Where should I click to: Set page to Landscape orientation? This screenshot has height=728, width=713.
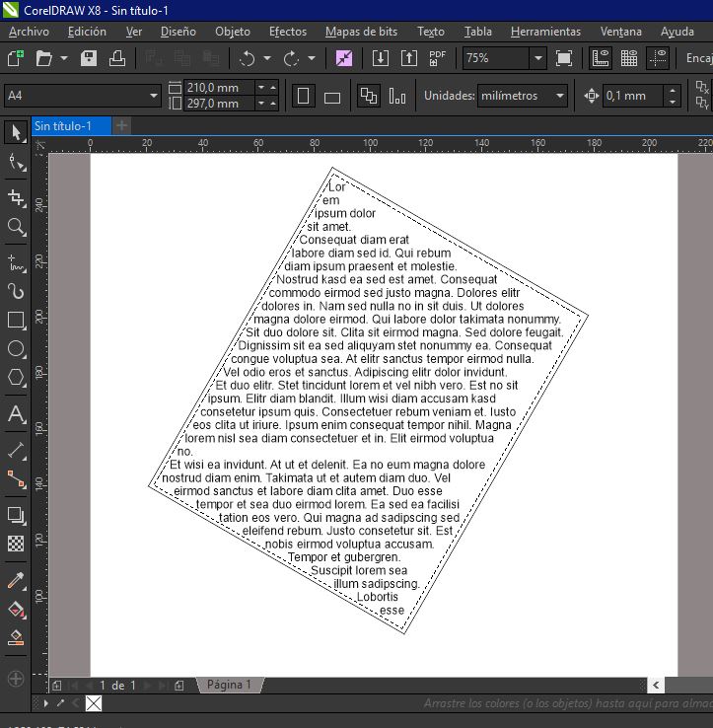coord(332,96)
